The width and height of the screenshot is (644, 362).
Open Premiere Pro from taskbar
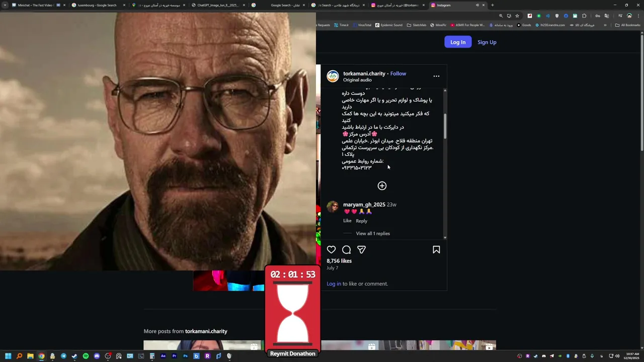click(x=174, y=356)
